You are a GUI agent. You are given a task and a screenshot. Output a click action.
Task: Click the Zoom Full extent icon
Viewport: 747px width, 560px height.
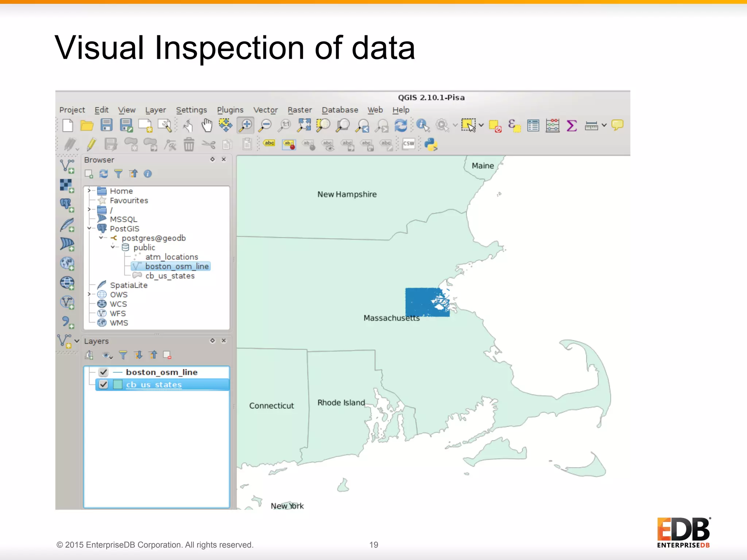[304, 125]
